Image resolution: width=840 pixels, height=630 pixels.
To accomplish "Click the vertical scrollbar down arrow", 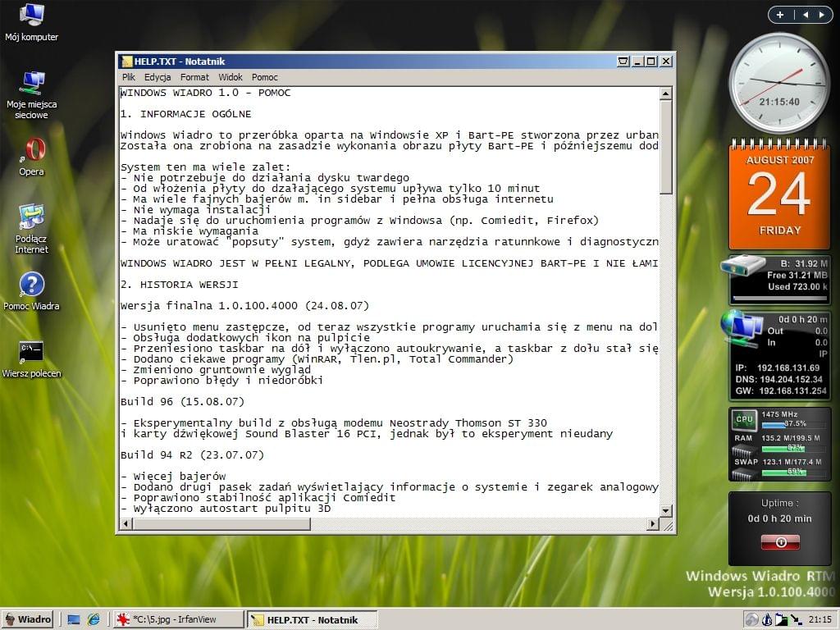I will coord(666,510).
